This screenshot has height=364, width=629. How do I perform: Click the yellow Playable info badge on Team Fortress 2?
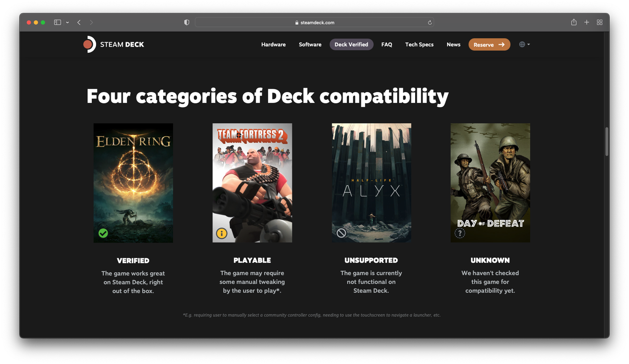(222, 233)
